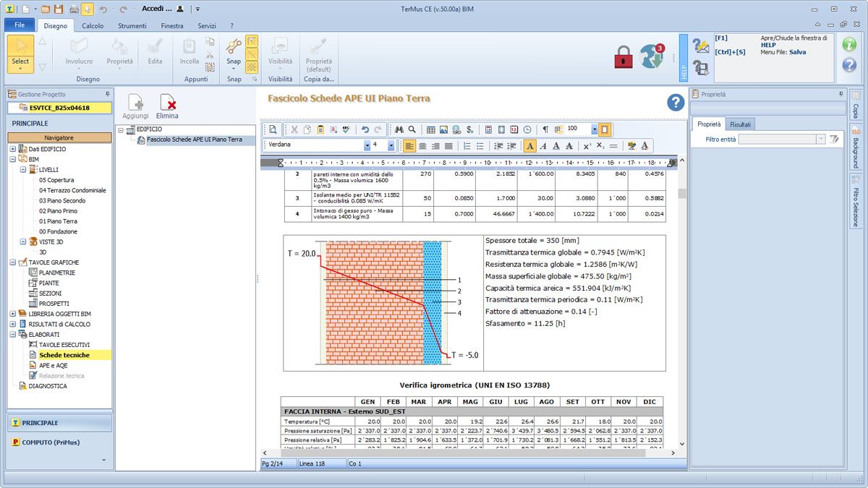Click the magnifier search icon in editor toolbar
The width and height of the screenshot is (868, 488).
pyautogui.click(x=412, y=129)
